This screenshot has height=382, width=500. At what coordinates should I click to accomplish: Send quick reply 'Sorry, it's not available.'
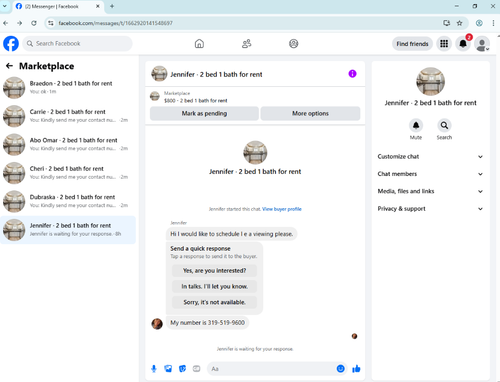(x=214, y=302)
